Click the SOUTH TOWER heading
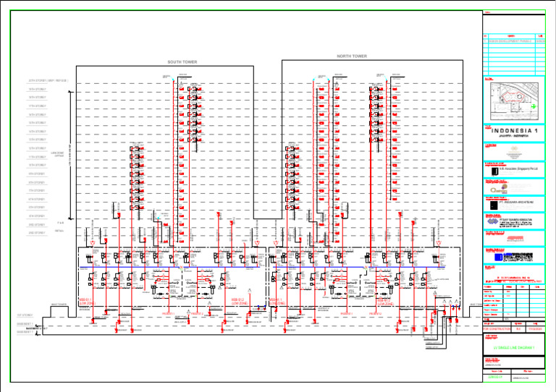This screenshot has width=556, height=392. 182,62
